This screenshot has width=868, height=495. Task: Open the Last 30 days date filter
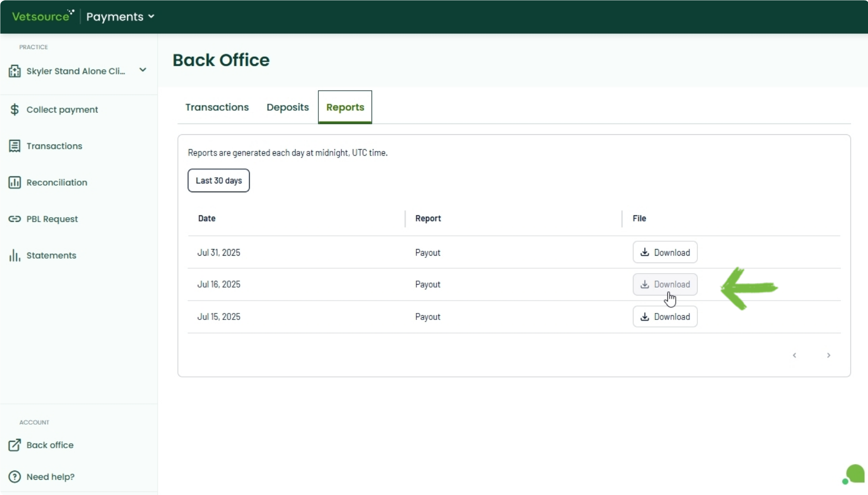click(218, 181)
